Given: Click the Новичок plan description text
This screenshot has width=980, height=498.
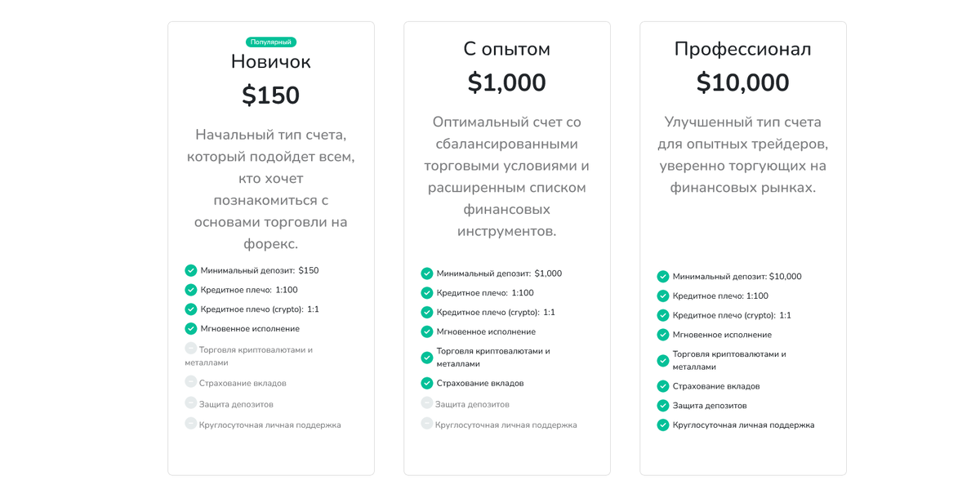Looking at the screenshot, I should 271,177.
